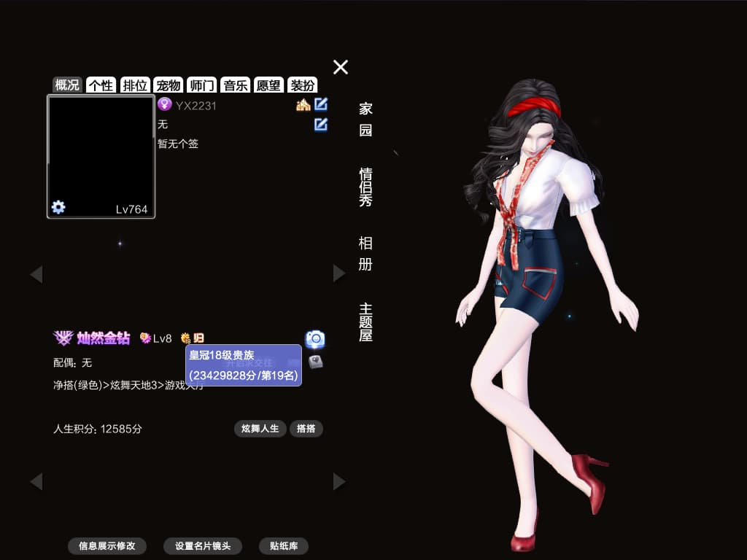The width and height of the screenshot is (747, 560).
Task: Click the 人生积分: 12585分 text
Action: click(x=98, y=429)
